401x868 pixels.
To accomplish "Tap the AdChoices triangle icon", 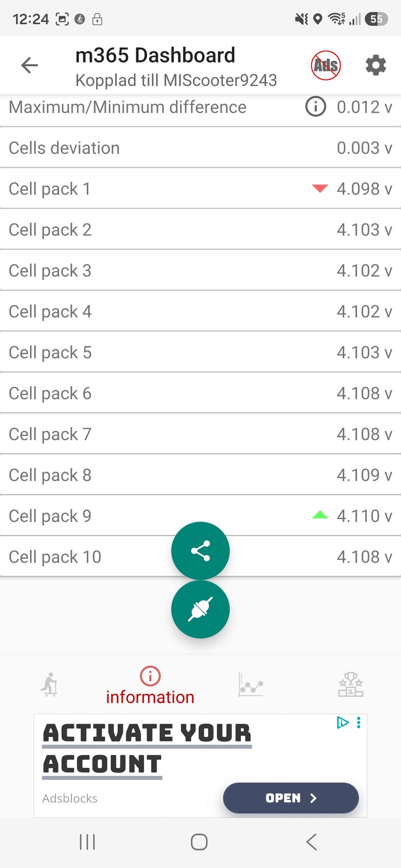I will 343,722.
